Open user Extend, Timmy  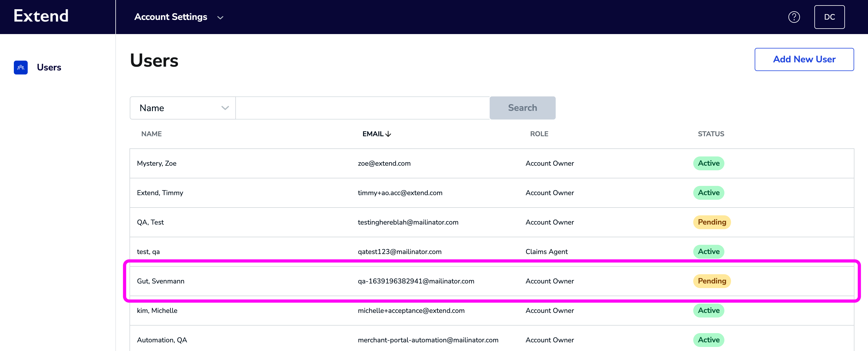[x=160, y=193]
